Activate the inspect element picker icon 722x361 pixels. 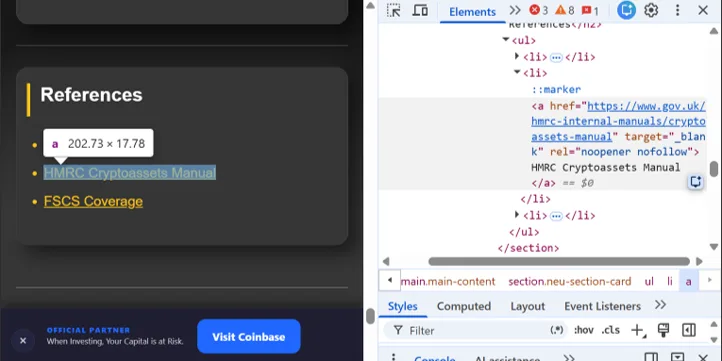393,10
